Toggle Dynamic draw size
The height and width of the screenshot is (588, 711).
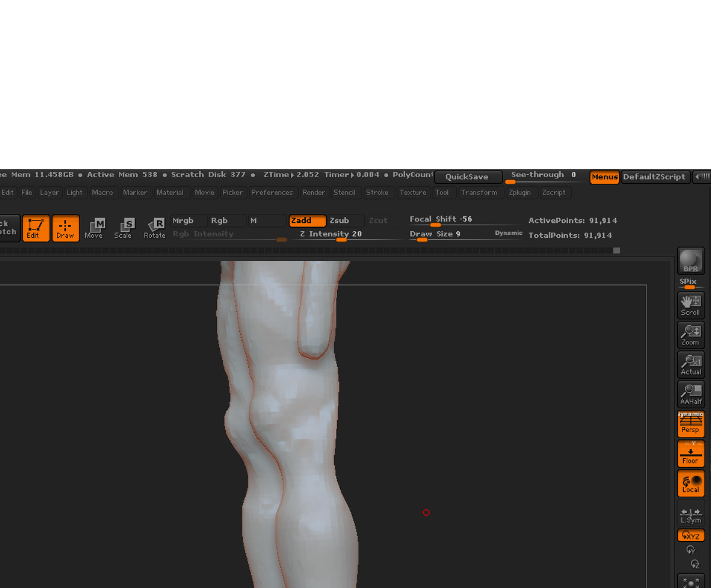tap(509, 234)
